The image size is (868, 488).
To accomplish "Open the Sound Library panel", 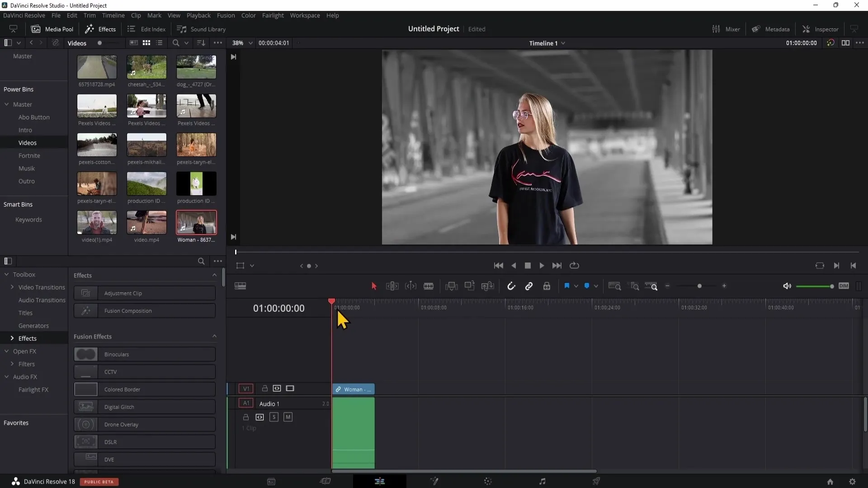I will click(x=201, y=29).
